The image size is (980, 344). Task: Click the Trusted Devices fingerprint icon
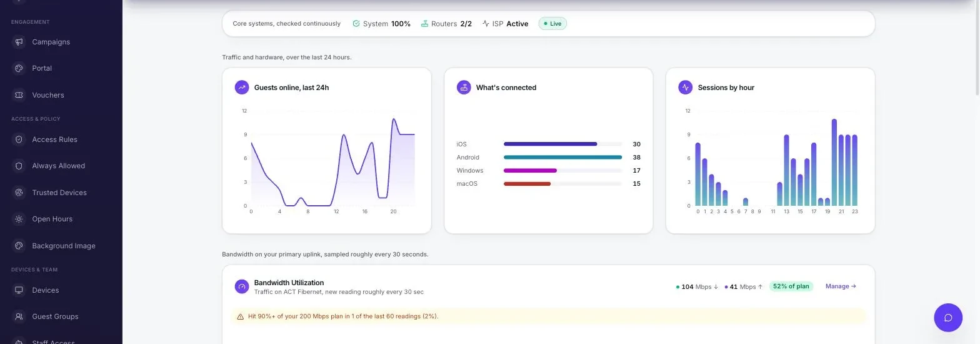pyautogui.click(x=19, y=193)
